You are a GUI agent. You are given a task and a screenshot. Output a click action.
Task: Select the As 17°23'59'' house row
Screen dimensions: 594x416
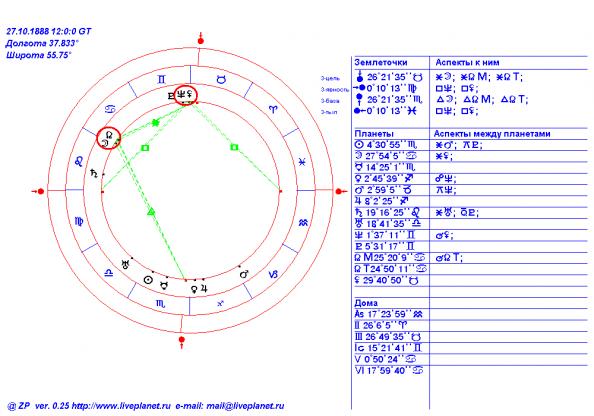pos(389,314)
